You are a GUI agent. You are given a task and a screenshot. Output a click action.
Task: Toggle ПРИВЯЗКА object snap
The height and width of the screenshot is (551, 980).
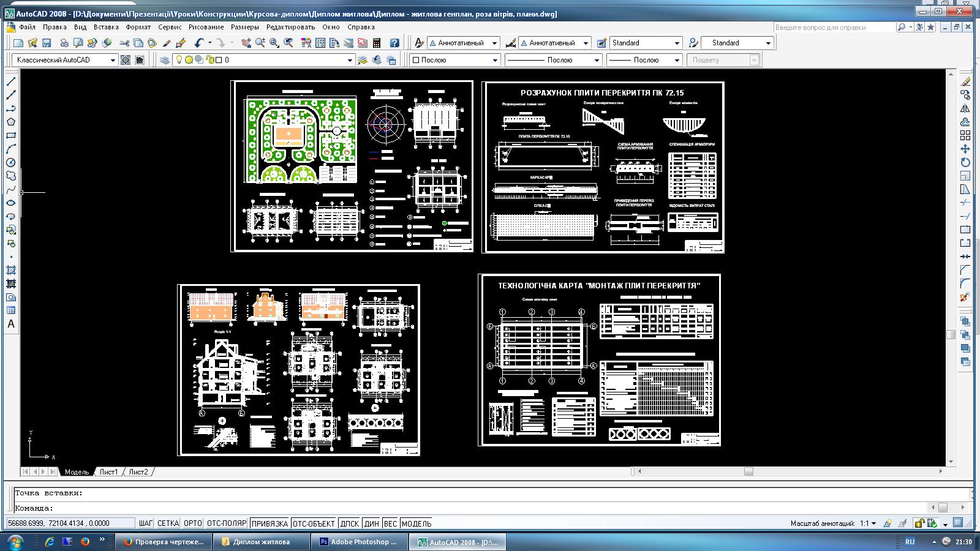point(269,523)
